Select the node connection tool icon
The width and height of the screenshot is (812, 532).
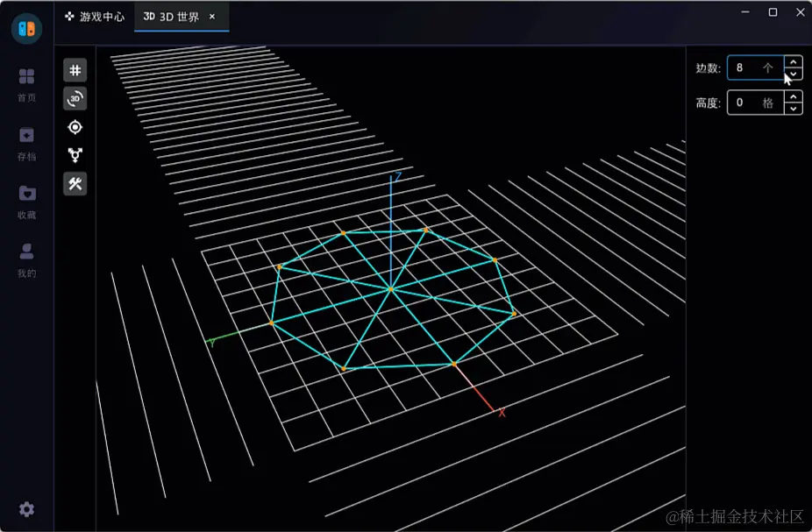tap(75, 155)
